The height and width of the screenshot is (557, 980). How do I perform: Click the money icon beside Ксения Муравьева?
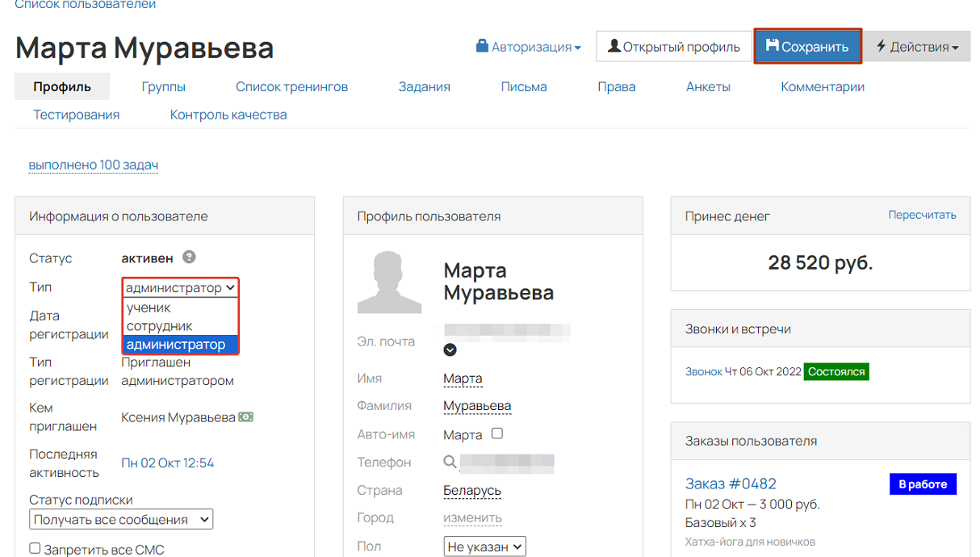[x=246, y=417]
